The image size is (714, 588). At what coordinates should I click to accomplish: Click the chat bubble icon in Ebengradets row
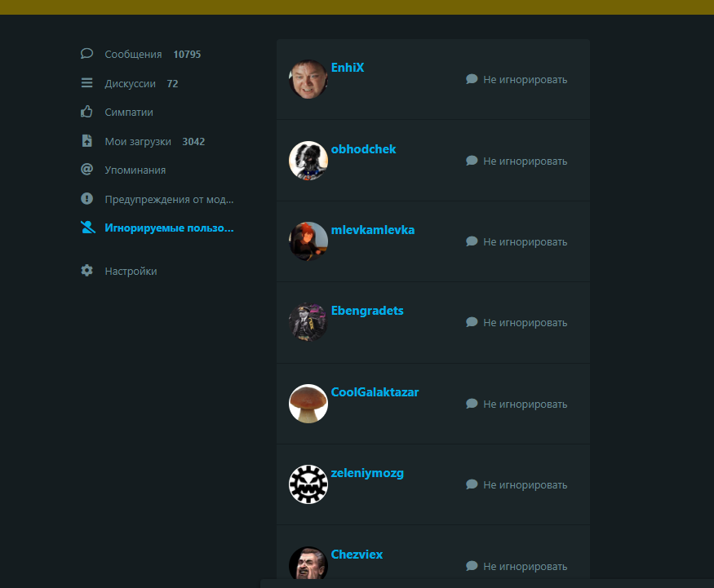[472, 322]
